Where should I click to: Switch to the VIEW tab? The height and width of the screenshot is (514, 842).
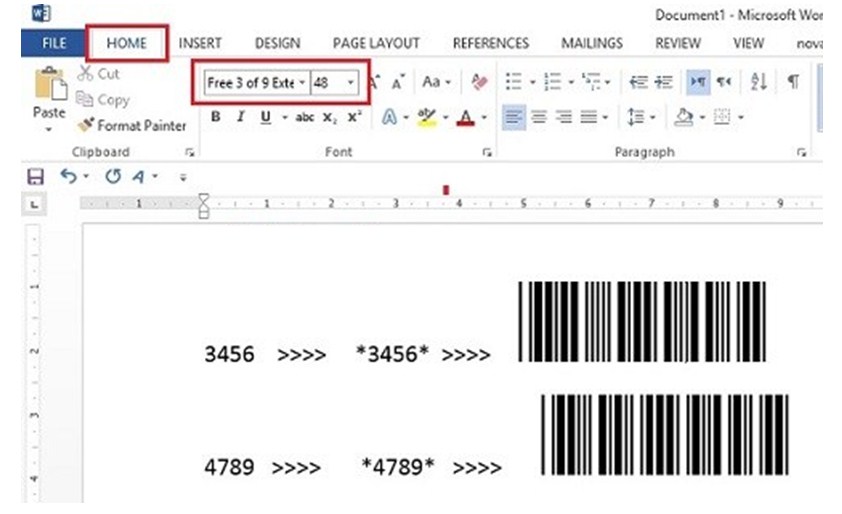(x=749, y=43)
